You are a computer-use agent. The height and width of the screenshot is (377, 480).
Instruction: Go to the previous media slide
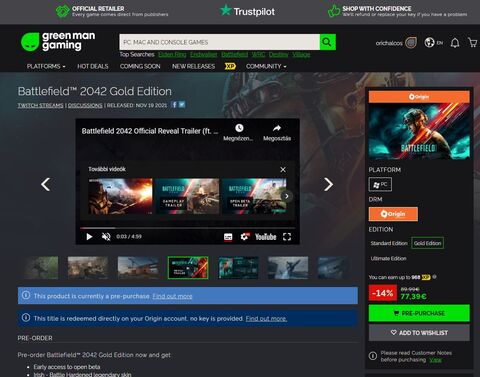point(45,184)
